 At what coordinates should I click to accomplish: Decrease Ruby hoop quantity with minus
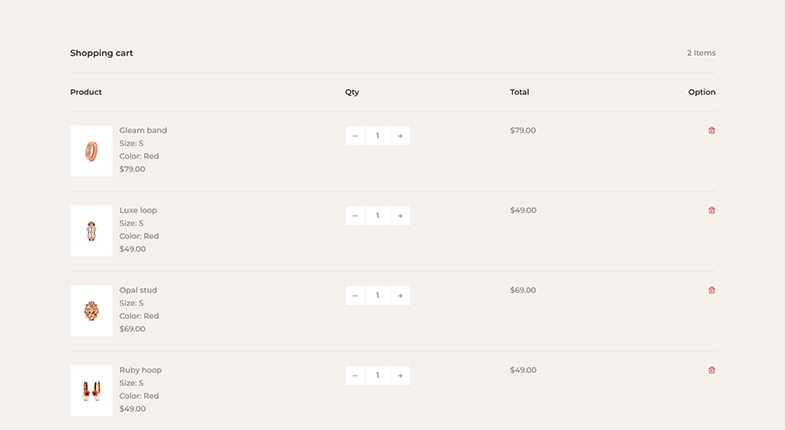pos(355,375)
